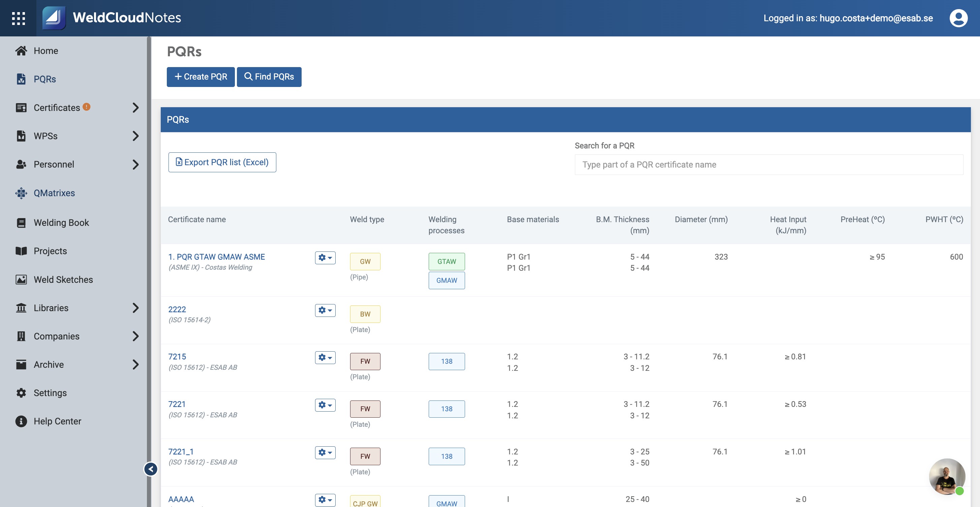The image size is (980, 507).
Task: Open Projects from the sidebar
Action: pos(50,251)
